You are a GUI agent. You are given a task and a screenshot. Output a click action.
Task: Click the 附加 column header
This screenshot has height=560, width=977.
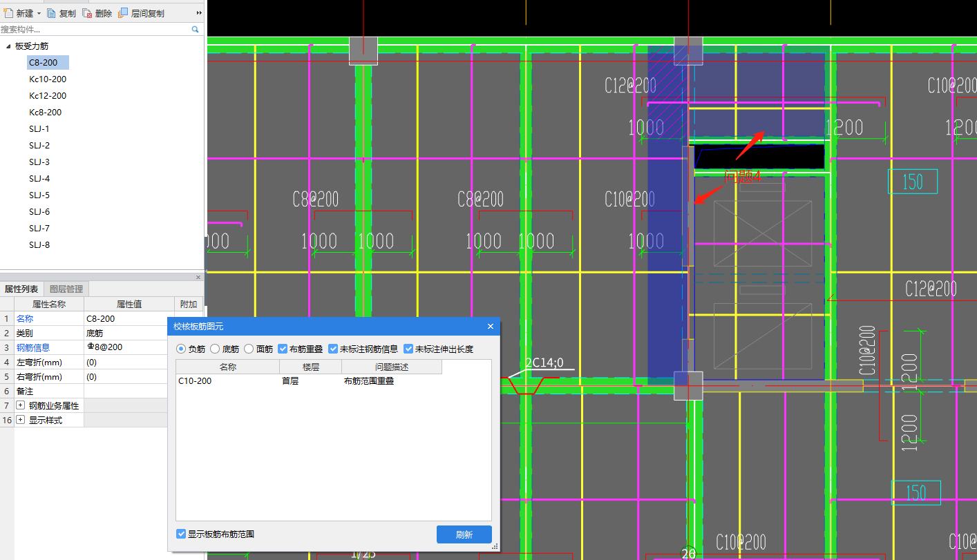click(x=189, y=305)
